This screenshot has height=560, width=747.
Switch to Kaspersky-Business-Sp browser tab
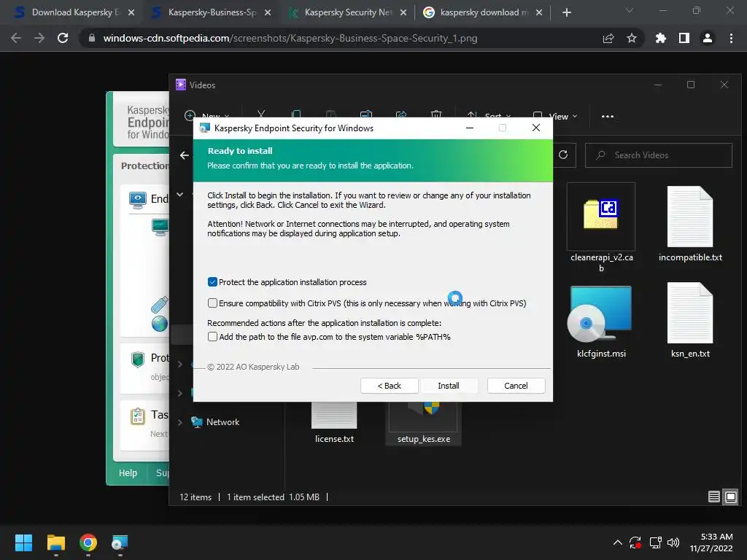(212, 12)
